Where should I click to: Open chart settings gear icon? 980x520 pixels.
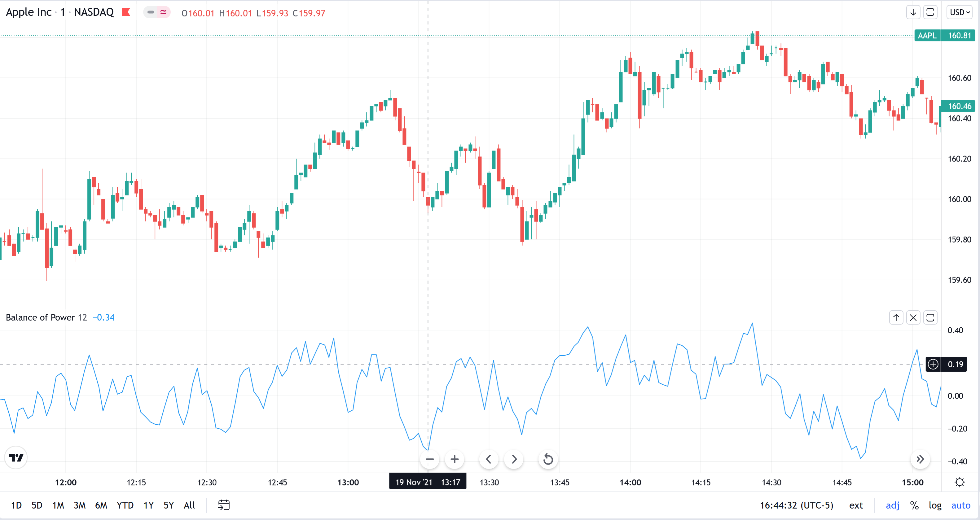(960, 482)
